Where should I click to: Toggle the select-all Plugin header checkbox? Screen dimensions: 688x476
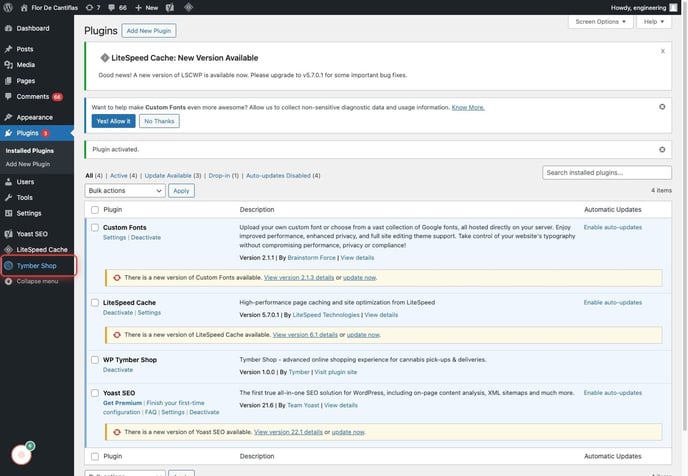pos(95,210)
